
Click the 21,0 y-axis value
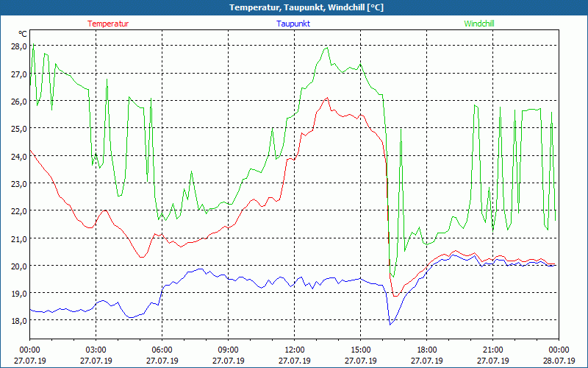click(18, 238)
